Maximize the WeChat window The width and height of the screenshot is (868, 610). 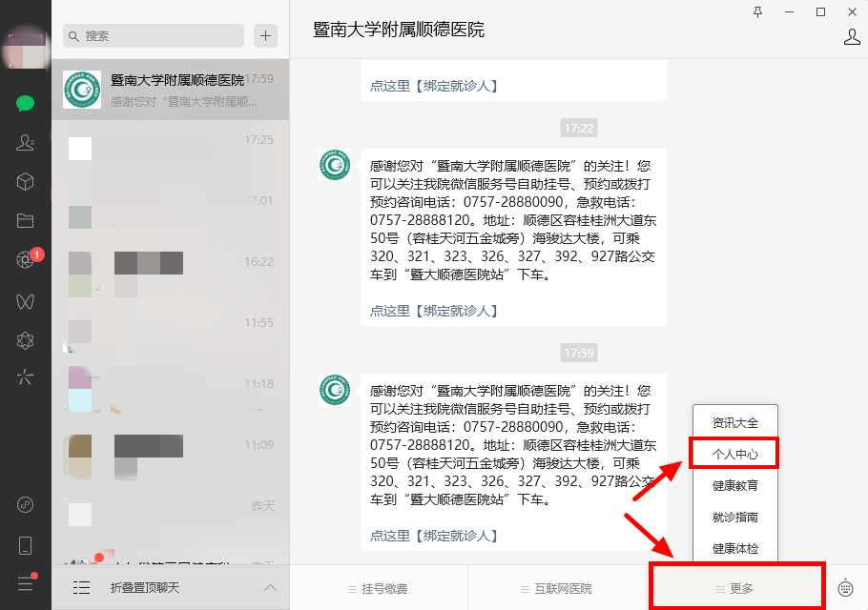pyautogui.click(x=821, y=12)
